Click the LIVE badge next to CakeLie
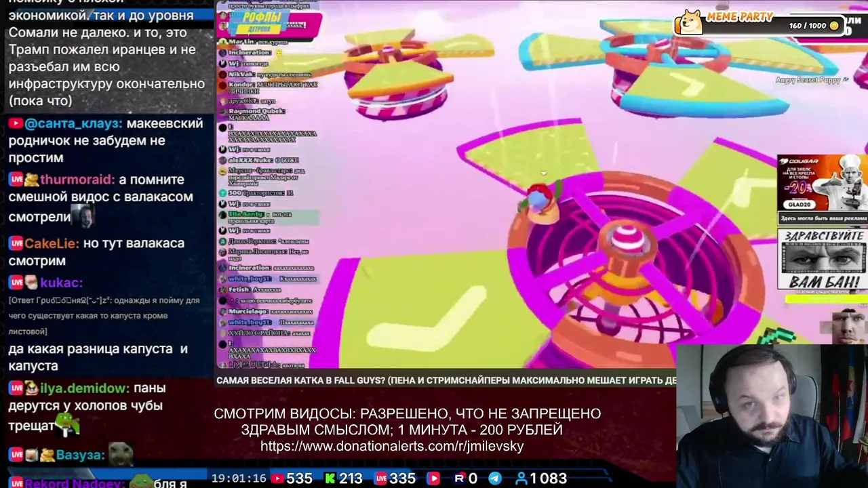Screen dimensions: 868x488 (16, 243)
